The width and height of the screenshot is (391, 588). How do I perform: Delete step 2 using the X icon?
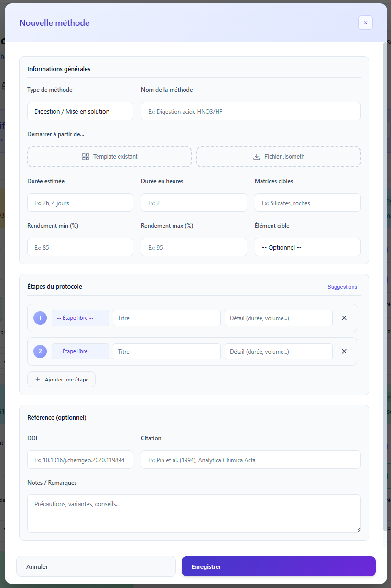(x=344, y=351)
